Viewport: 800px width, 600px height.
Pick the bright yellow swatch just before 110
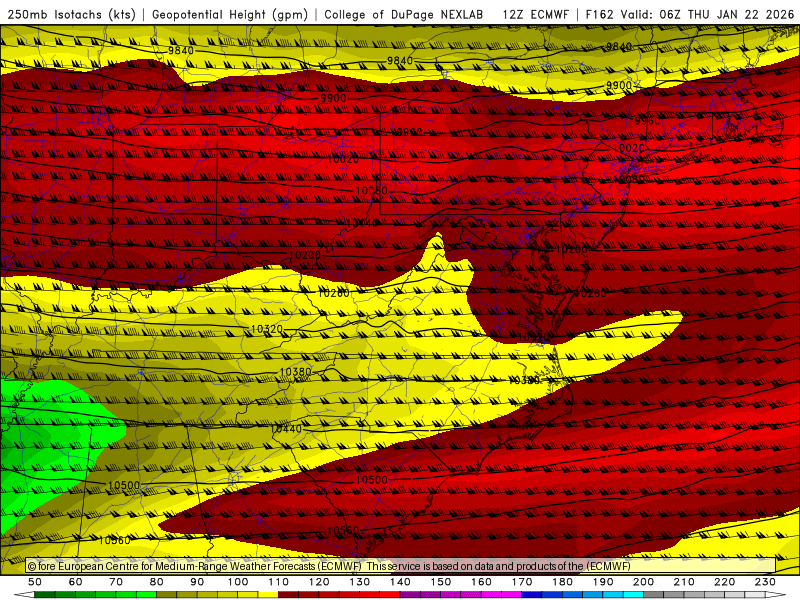pyautogui.click(x=268, y=595)
